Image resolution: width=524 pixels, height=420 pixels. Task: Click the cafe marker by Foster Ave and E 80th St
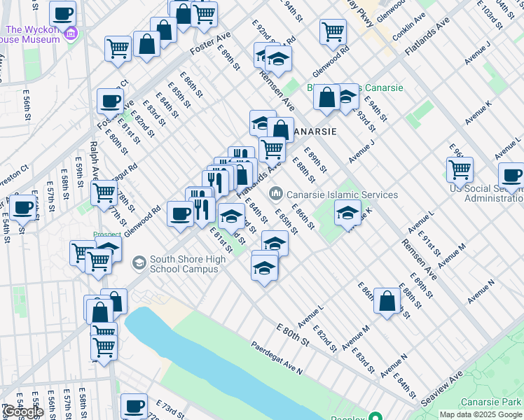click(110, 104)
